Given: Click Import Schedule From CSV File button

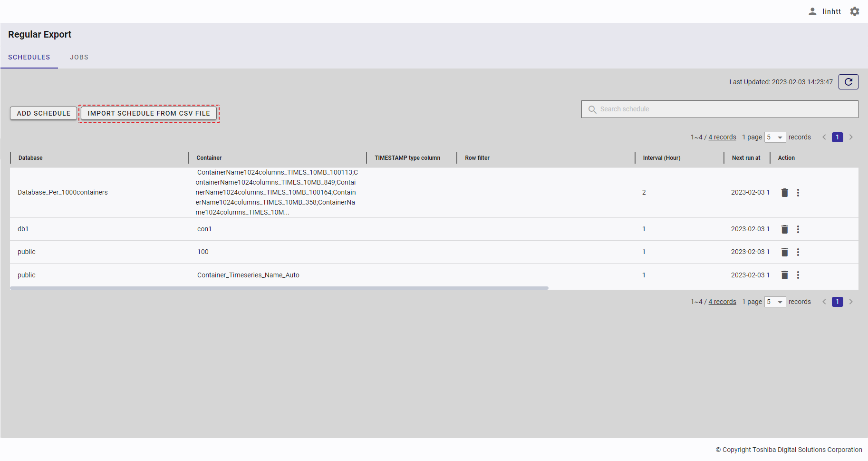Looking at the screenshot, I should point(149,113).
